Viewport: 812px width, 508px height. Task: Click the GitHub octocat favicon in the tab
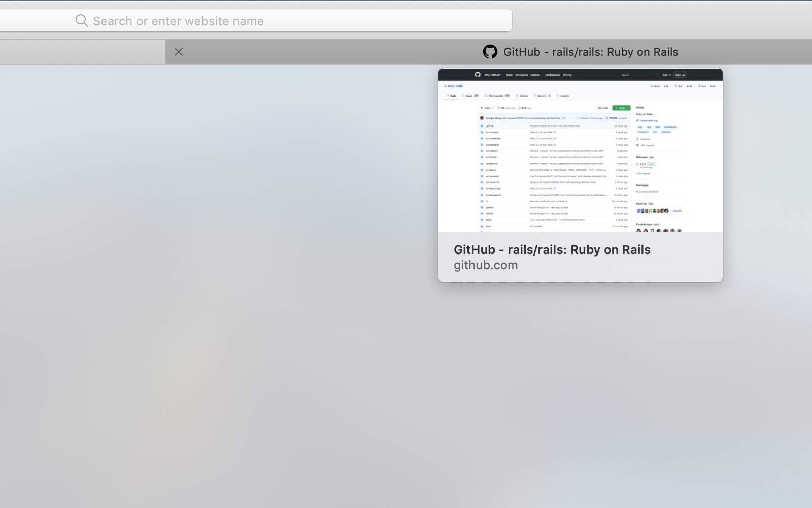pyautogui.click(x=490, y=52)
